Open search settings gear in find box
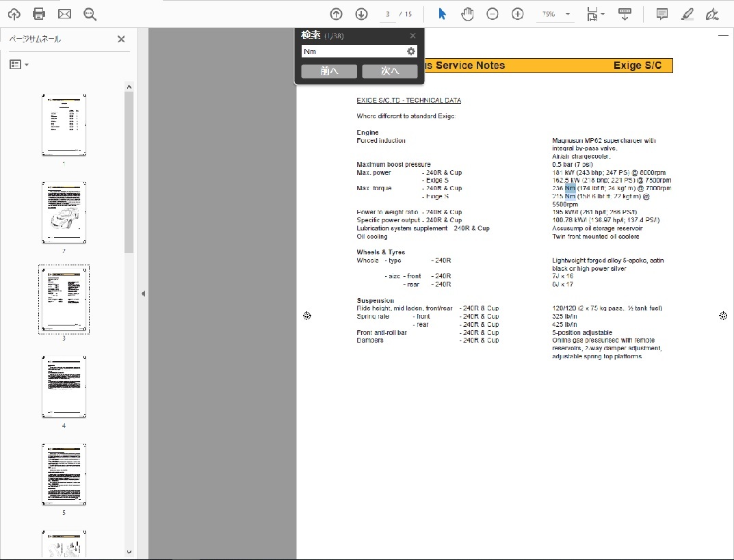The height and width of the screenshot is (560, 734). 411,51
